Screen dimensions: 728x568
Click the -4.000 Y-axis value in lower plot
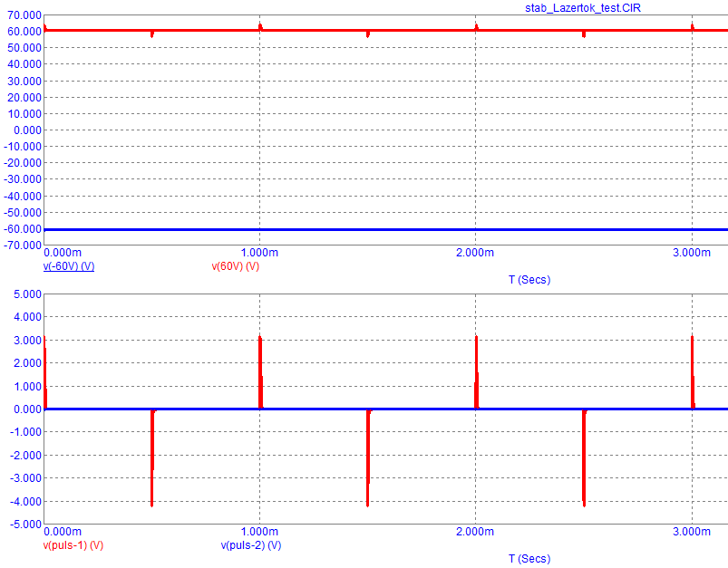pos(26,502)
